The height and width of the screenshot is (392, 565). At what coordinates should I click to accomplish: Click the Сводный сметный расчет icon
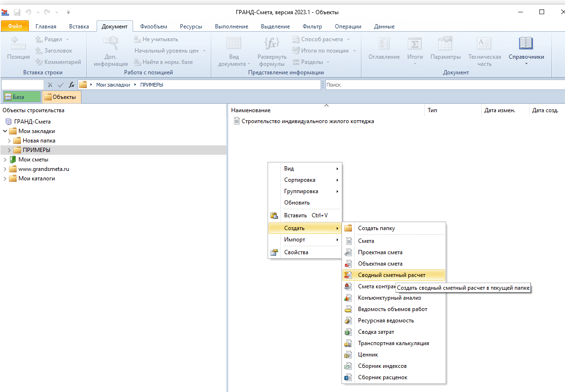point(348,275)
